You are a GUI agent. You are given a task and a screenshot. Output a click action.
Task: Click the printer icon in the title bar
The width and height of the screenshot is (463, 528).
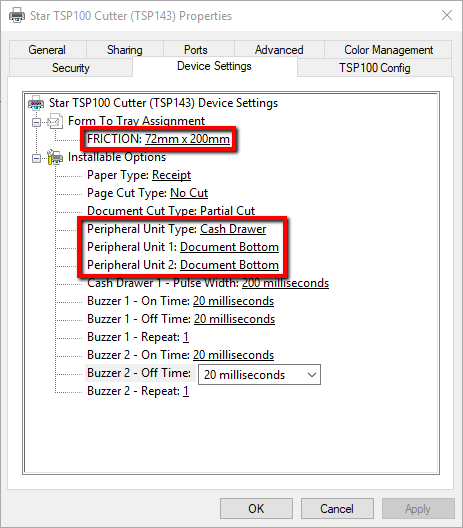(17, 15)
